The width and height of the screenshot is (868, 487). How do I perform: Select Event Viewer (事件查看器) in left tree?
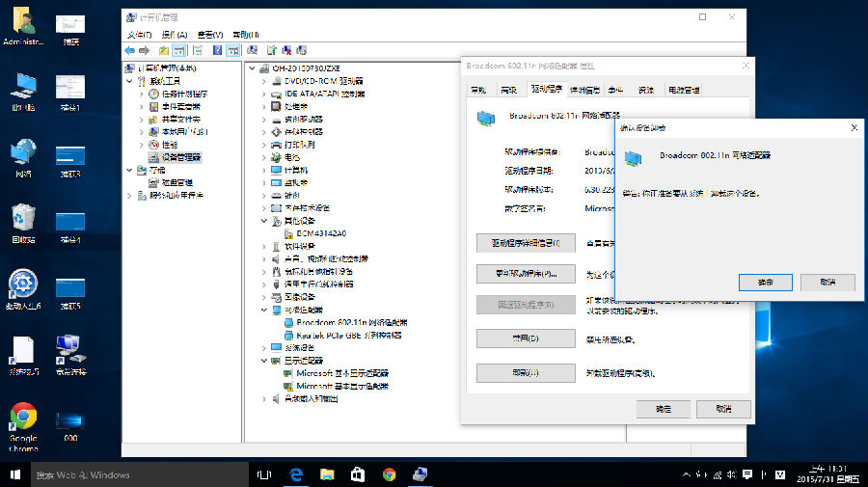click(x=181, y=106)
